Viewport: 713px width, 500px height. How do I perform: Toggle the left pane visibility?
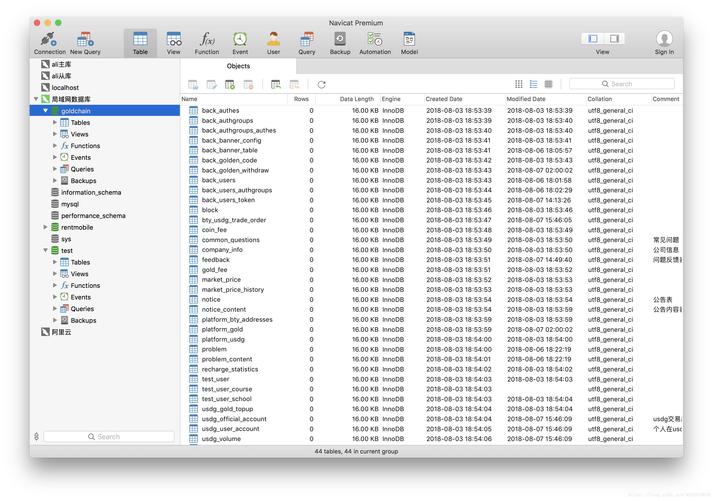593,39
